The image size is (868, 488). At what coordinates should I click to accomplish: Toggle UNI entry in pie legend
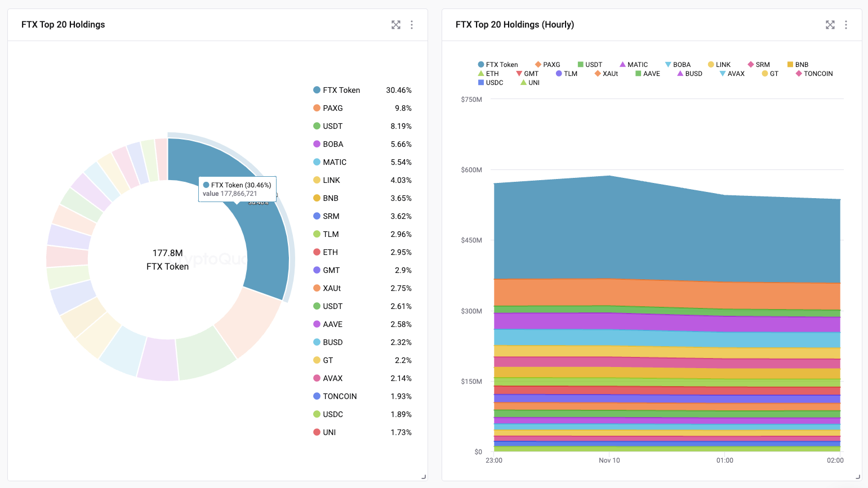pyautogui.click(x=324, y=432)
